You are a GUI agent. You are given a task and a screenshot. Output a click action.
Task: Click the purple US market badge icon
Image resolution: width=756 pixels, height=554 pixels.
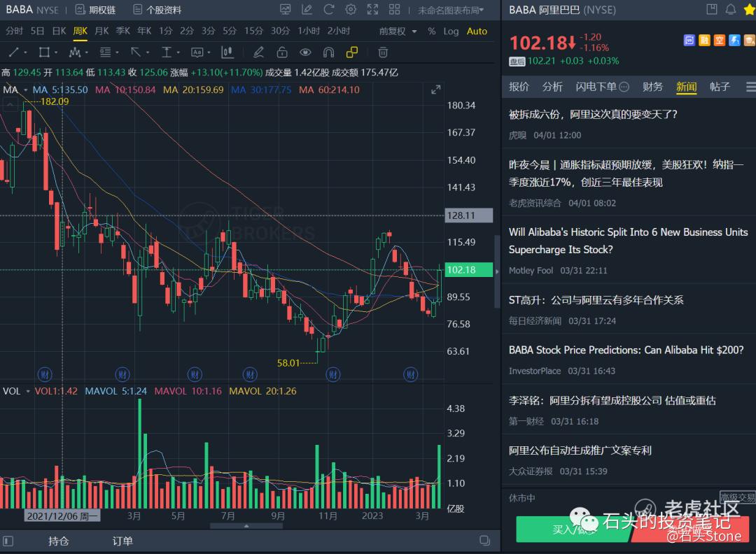[x=689, y=41]
